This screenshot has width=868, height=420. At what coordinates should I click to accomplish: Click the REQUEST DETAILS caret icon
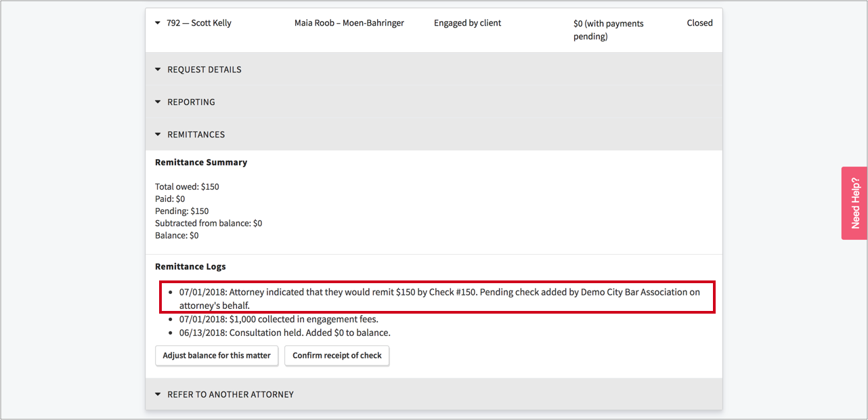click(158, 69)
